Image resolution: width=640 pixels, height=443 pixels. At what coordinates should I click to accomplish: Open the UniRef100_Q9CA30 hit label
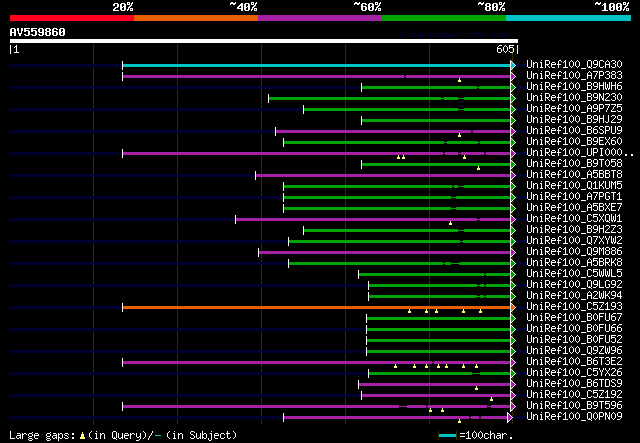point(574,65)
